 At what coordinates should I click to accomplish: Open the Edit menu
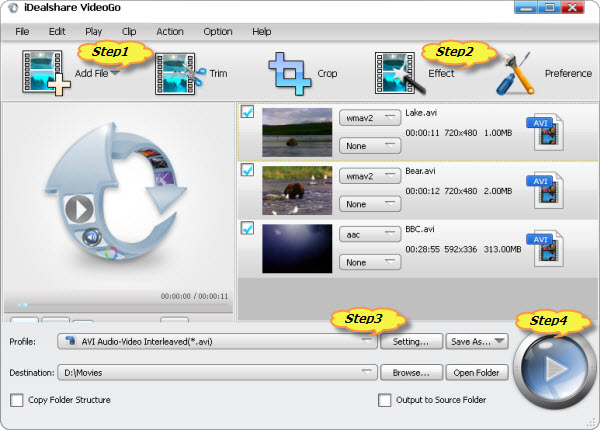point(57,31)
